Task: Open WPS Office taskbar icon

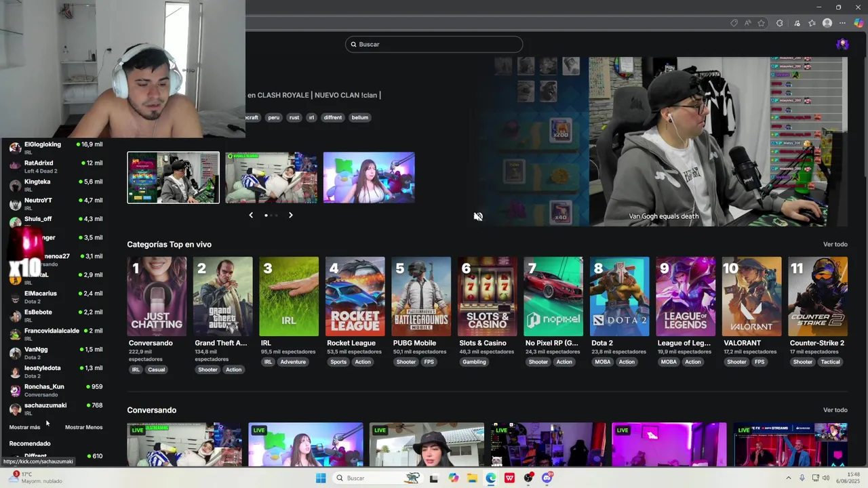Action: 509,478
